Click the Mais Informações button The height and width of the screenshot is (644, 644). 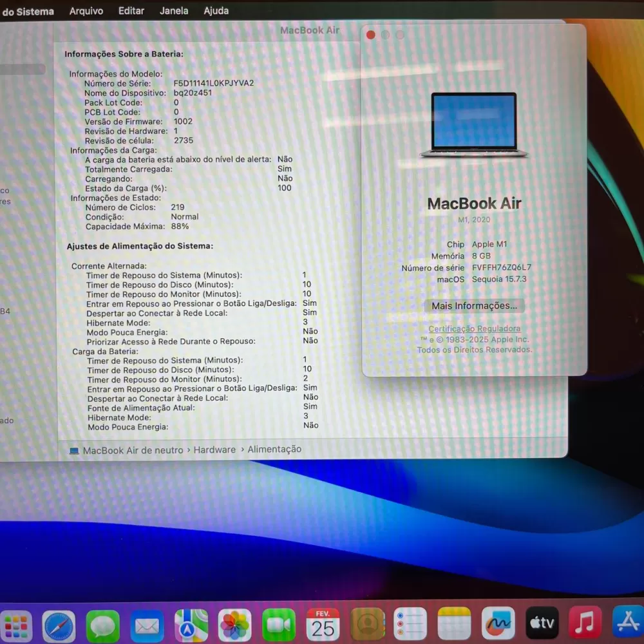pyautogui.click(x=475, y=306)
